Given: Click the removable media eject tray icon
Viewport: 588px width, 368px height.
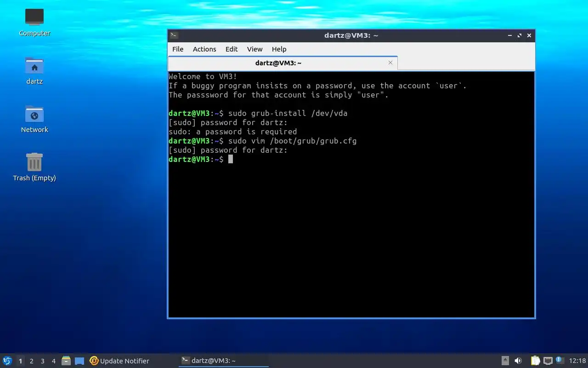Looking at the screenshot, I should pyautogui.click(x=505, y=361).
